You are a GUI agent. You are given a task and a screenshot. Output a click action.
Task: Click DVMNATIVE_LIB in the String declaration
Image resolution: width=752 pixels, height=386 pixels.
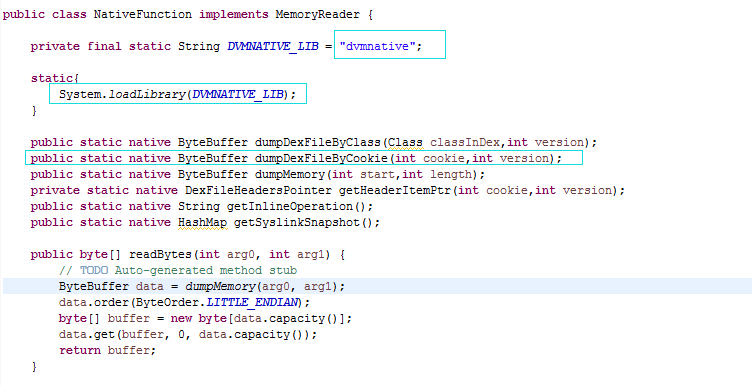[x=272, y=47]
